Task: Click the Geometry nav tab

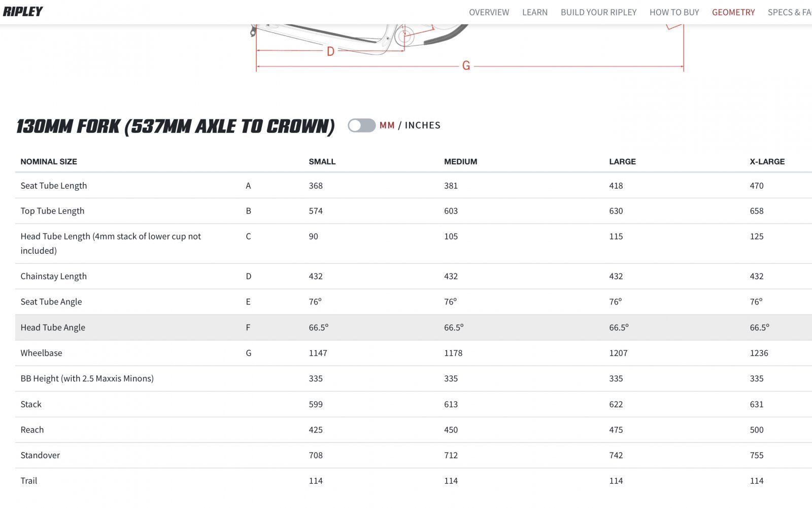Action: (733, 12)
